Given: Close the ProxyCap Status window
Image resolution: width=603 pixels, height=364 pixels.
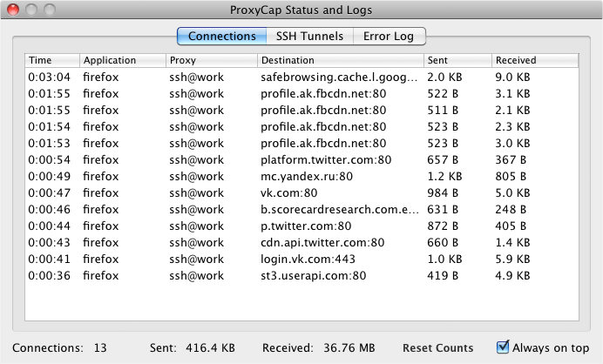Looking at the screenshot, I should tap(13, 10).
